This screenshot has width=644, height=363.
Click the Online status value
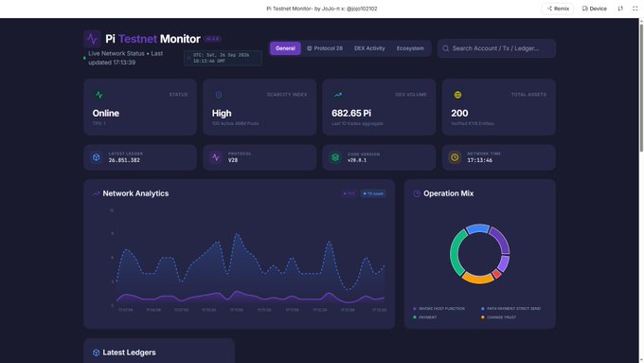106,113
